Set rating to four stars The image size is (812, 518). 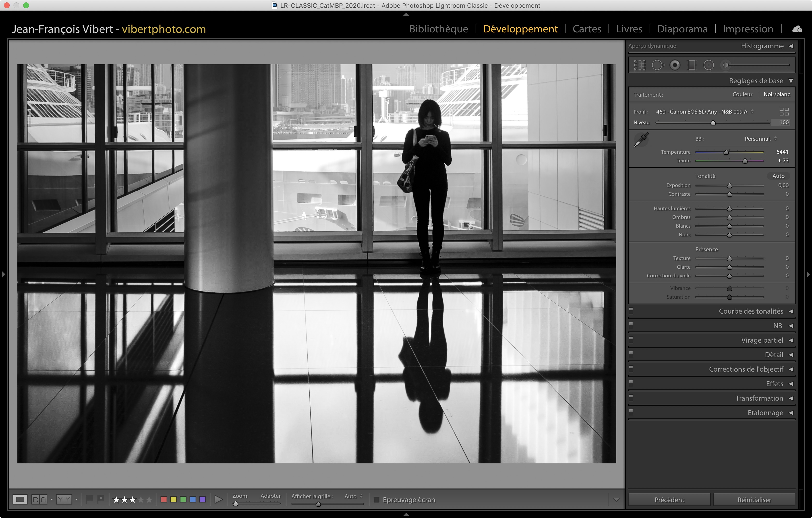tap(141, 499)
